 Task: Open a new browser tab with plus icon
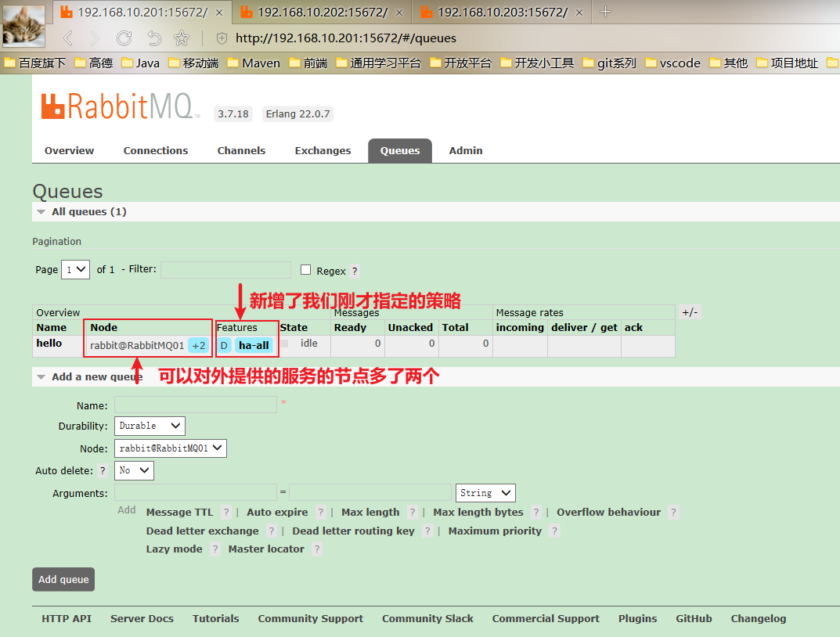[605, 11]
